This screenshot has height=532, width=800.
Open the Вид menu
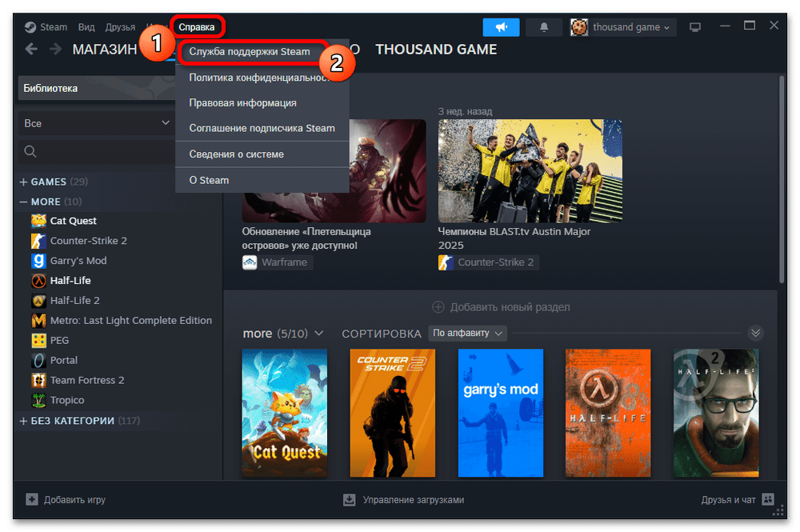(86, 27)
